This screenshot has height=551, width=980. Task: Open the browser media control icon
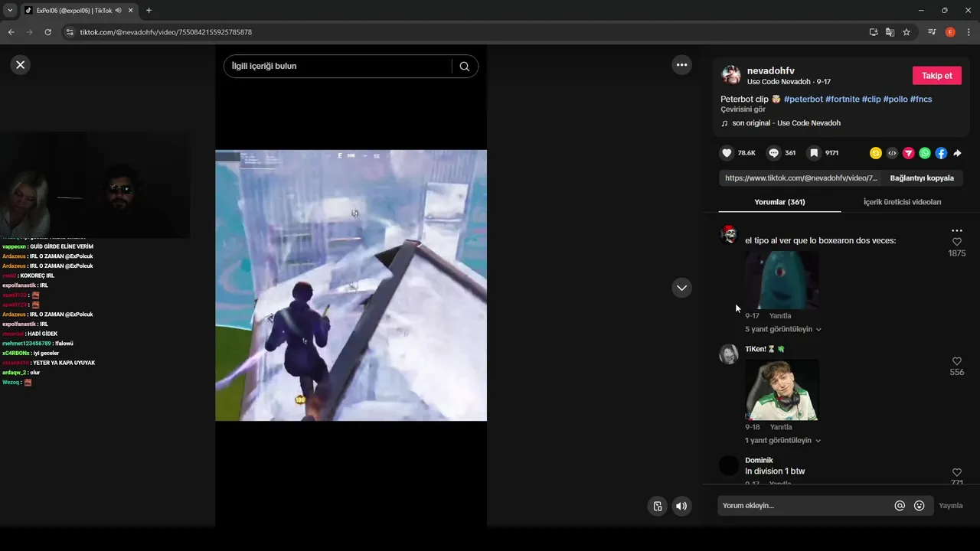pos(932,32)
